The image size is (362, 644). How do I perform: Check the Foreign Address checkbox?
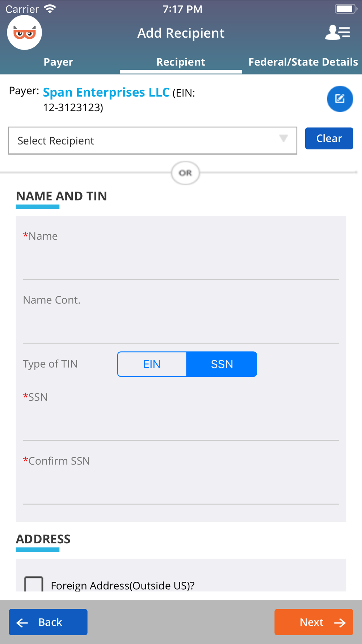pyautogui.click(x=34, y=584)
